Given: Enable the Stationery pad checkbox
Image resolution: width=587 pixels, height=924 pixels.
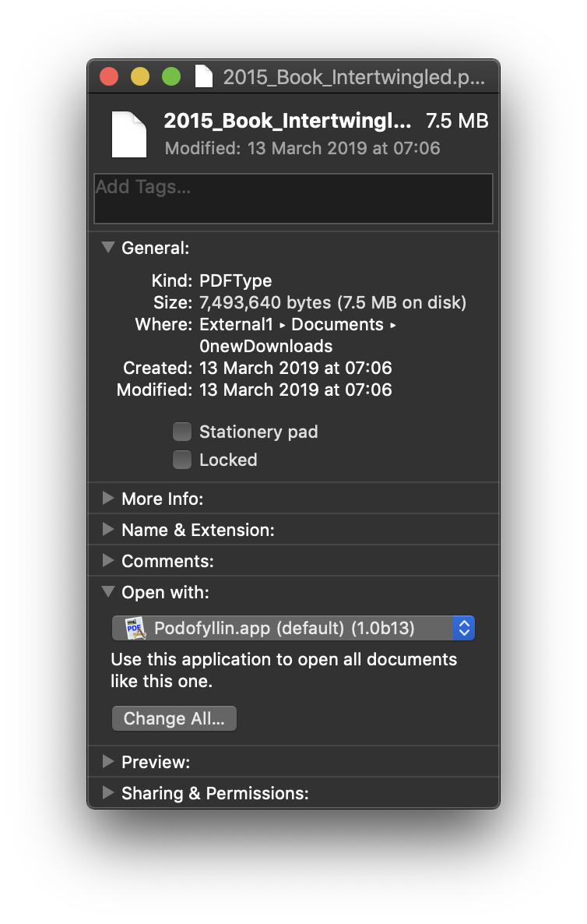Looking at the screenshot, I should click(182, 432).
